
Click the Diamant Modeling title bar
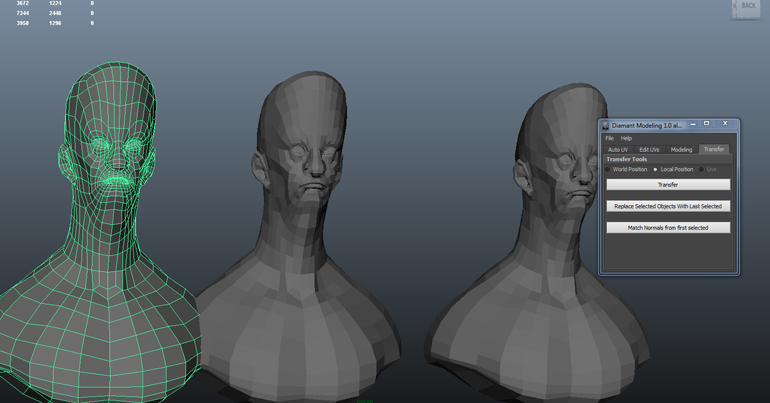[645, 126]
